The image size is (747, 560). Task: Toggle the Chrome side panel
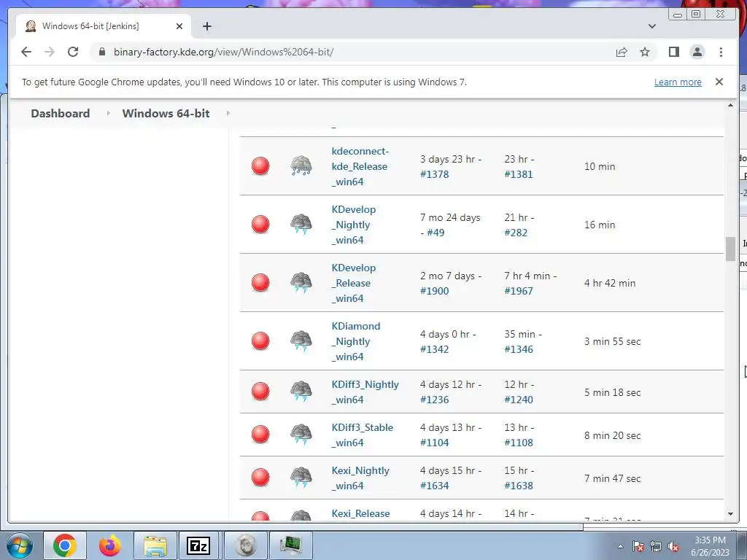click(673, 52)
